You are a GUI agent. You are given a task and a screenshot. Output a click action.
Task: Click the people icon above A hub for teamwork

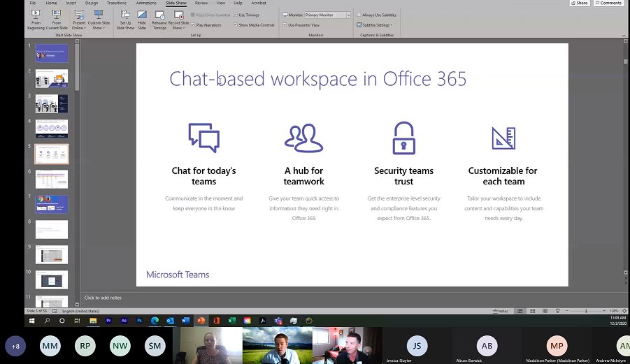click(303, 138)
